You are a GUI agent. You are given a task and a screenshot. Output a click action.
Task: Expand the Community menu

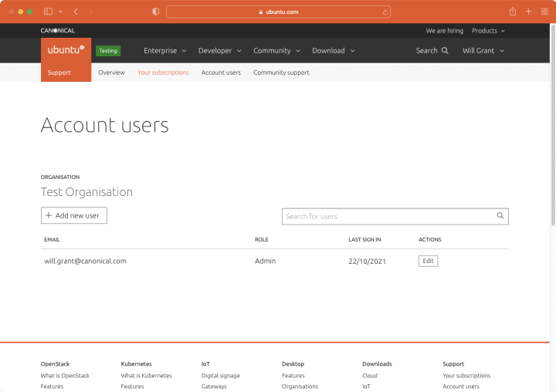click(277, 51)
